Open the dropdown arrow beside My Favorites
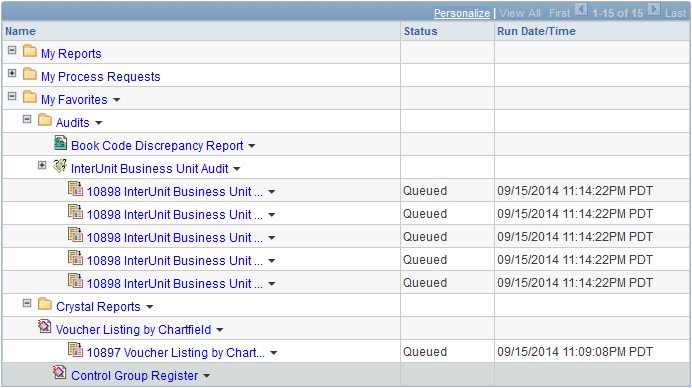 [117, 100]
